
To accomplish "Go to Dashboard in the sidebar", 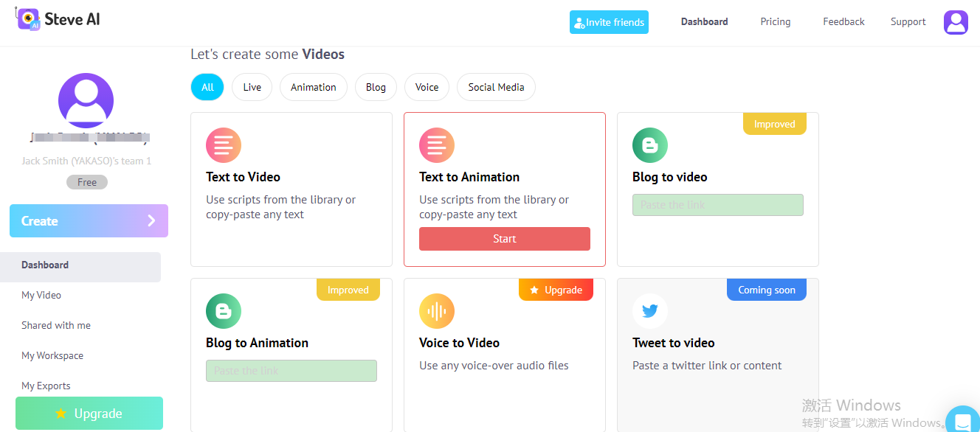I will [80, 267].
